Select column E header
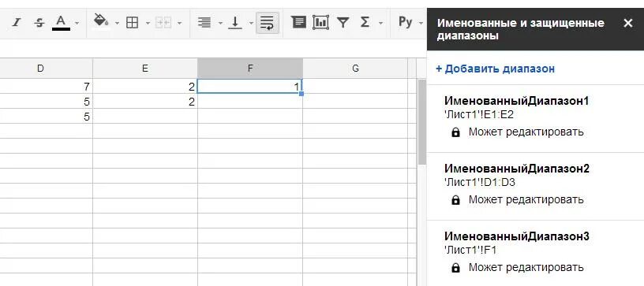The image size is (644, 286). [145, 69]
